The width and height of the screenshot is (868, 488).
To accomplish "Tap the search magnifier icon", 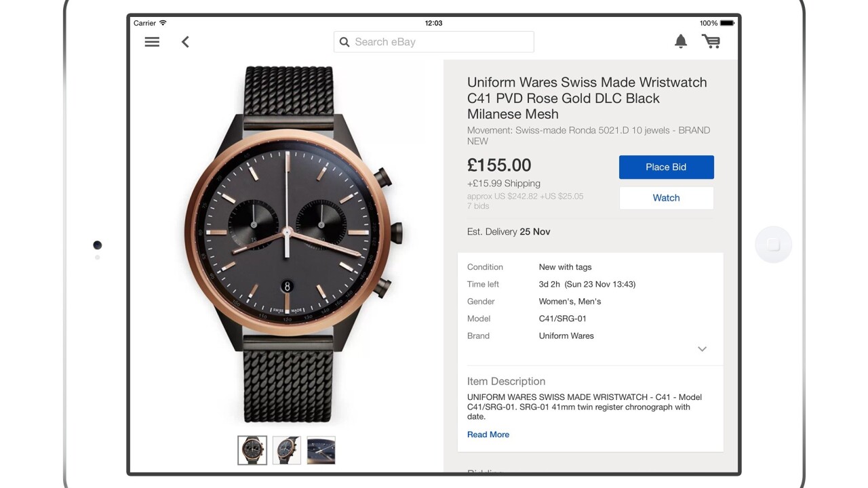I will click(x=344, y=42).
